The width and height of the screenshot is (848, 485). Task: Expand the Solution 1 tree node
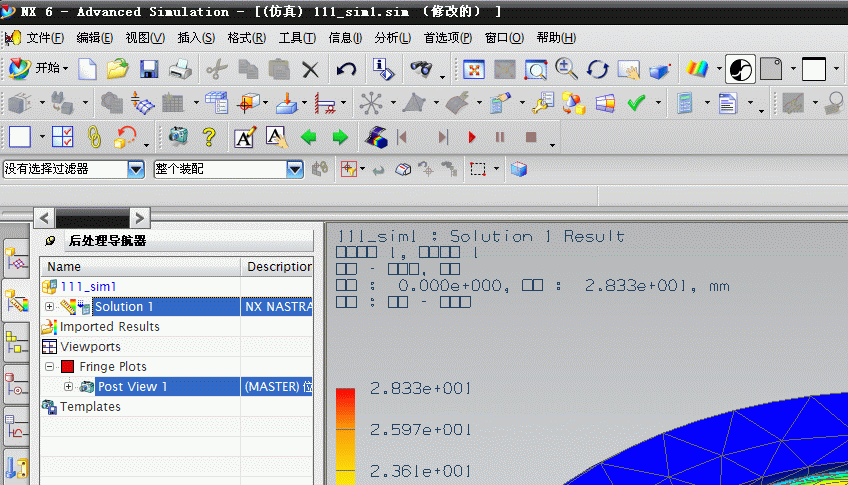49,307
